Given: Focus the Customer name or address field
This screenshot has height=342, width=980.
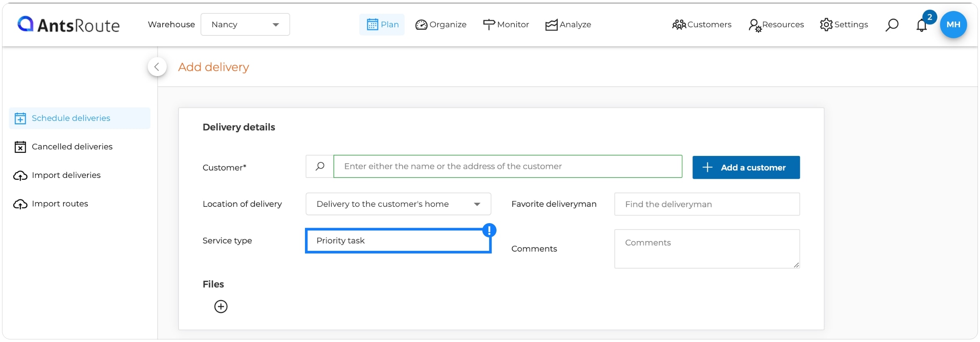Looking at the screenshot, I should point(507,166).
